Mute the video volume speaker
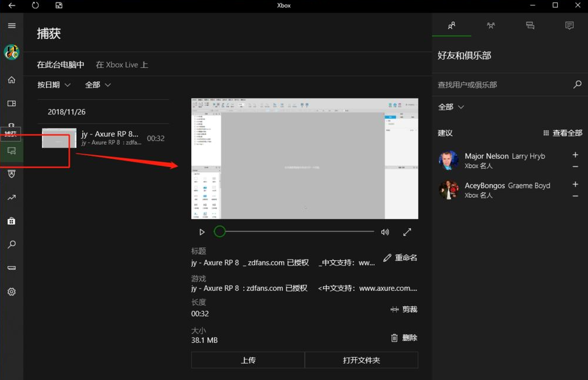The image size is (588, 380). pyautogui.click(x=385, y=232)
